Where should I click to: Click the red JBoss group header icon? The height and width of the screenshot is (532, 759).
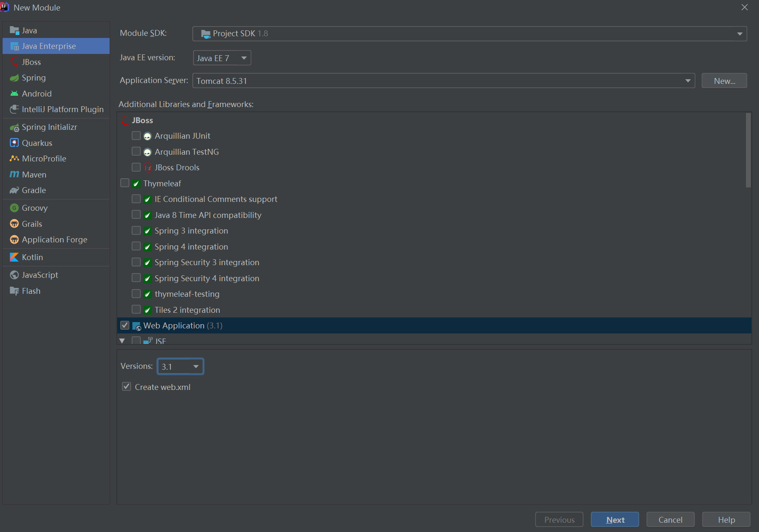125,121
